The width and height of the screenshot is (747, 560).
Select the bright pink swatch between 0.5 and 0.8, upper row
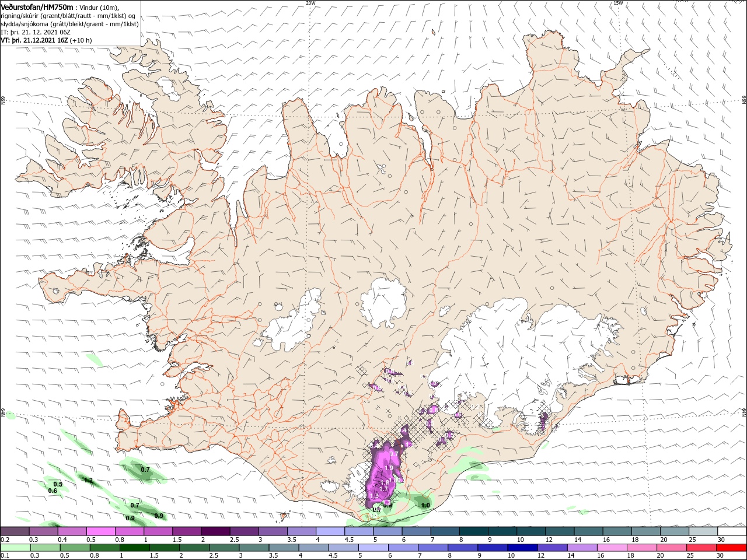coord(100,531)
